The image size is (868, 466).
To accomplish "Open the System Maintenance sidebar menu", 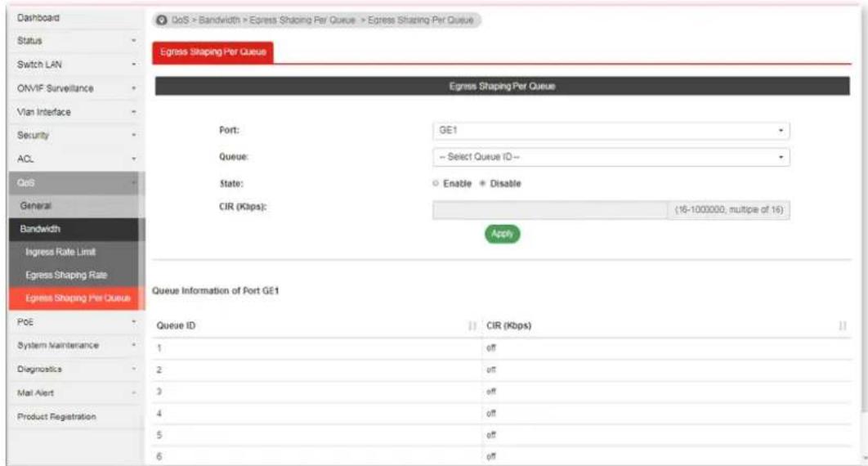I will coord(76,345).
